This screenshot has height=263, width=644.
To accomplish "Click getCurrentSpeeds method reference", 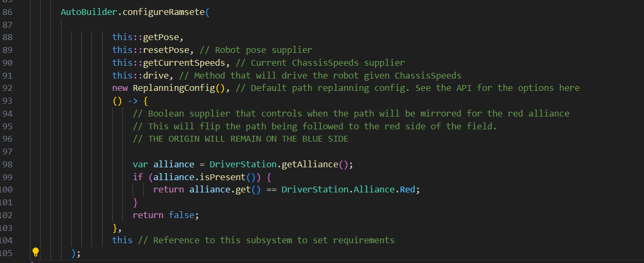I will pos(184,63).
